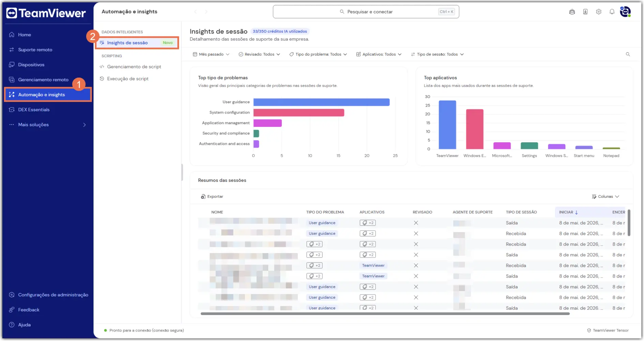Sort by the INICIAR column arrow
Viewport: 644px width, 341px height.
(577, 212)
